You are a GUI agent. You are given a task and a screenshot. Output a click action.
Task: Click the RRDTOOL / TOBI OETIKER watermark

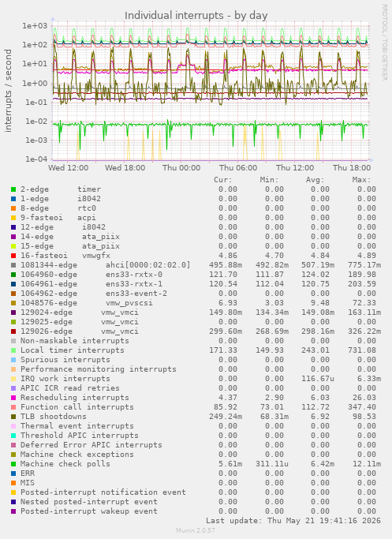click(384, 43)
